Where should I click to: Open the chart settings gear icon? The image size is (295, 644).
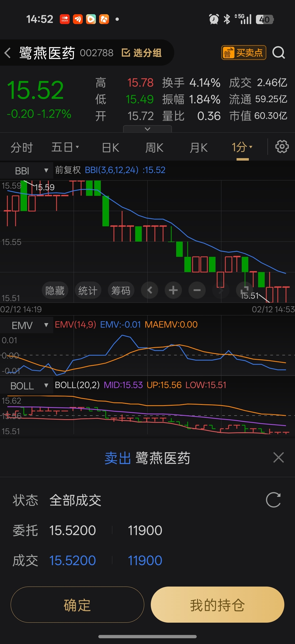point(282,147)
